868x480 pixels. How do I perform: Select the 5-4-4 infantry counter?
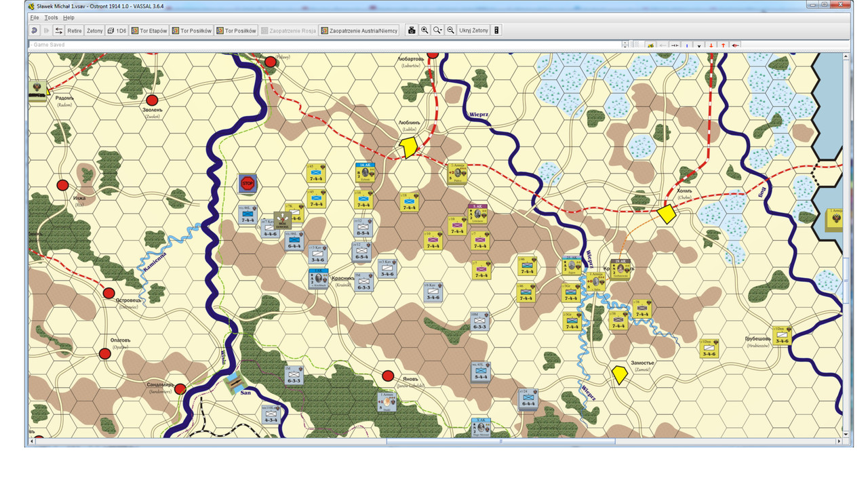coord(481,372)
